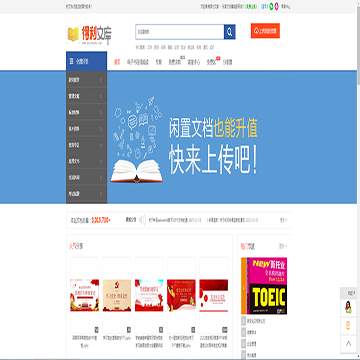
Task: Click the orange @ icon in the floating sidebar
Action: coord(348,325)
